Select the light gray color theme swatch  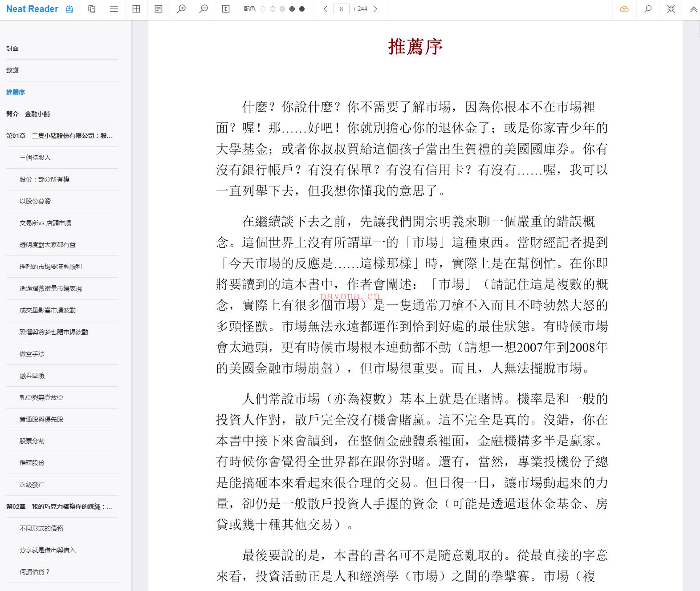click(282, 9)
